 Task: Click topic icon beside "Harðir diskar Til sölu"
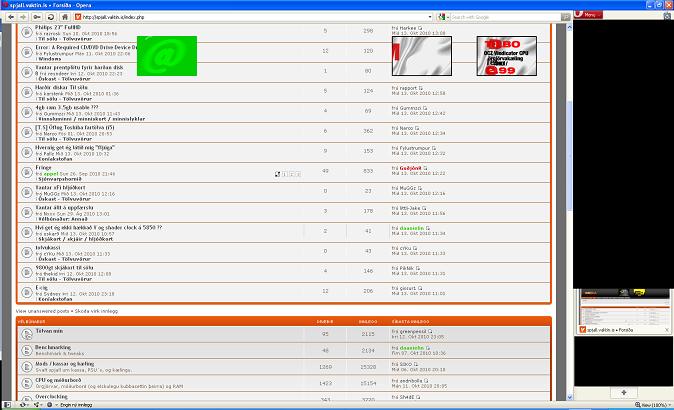pyautogui.click(x=25, y=94)
